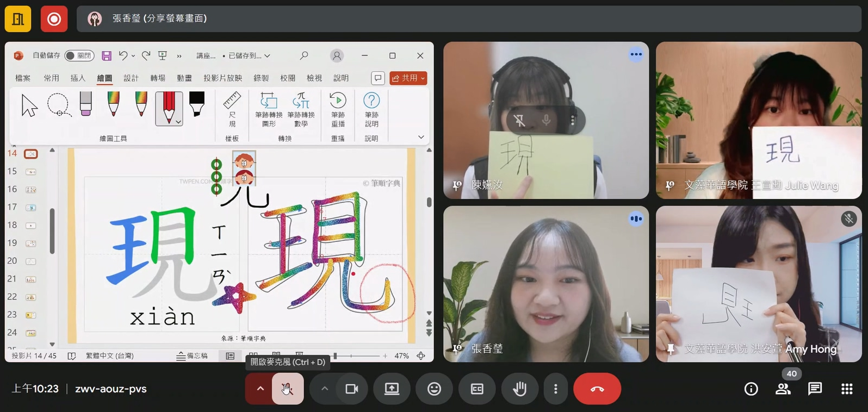Unmute microphone in call bar
868x412 pixels.
click(x=287, y=389)
